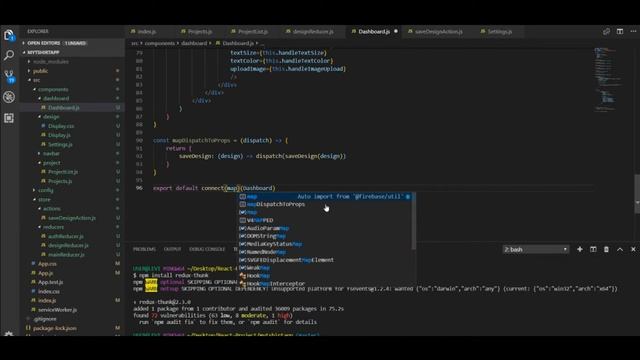This screenshot has height=360, width=640.
Task: Open the Extensions view icon
Action: pyautogui.click(x=9, y=118)
